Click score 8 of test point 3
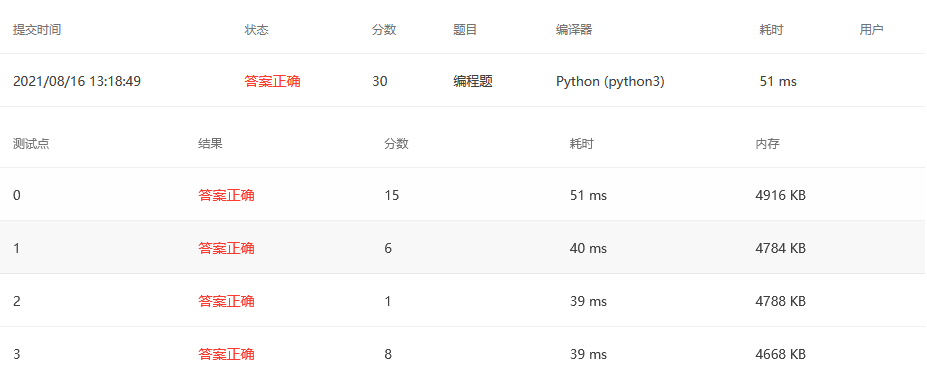 click(388, 355)
